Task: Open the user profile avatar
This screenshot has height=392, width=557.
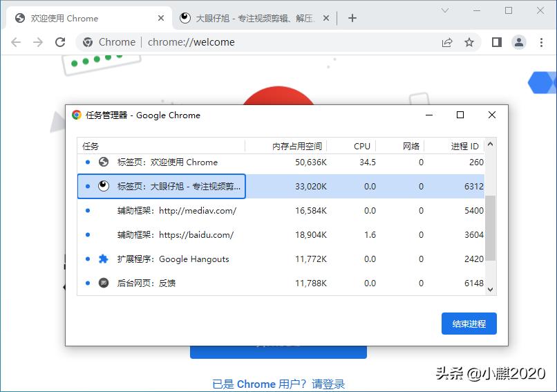Action: [x=518, y=42]
